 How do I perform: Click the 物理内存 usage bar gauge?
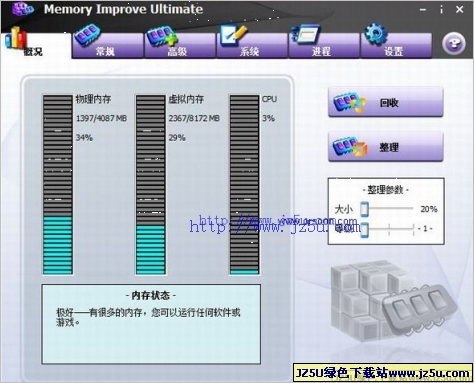pos(58,185)
